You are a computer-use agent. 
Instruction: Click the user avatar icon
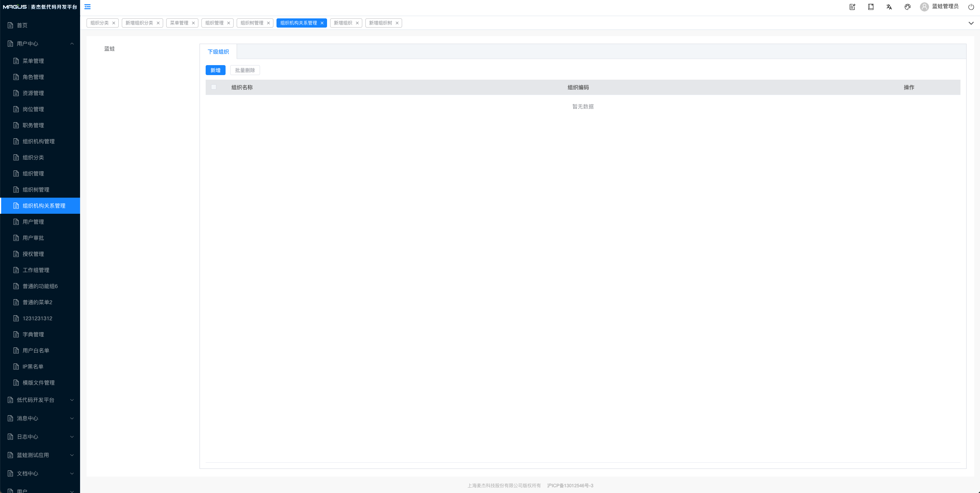click(924, 7)
